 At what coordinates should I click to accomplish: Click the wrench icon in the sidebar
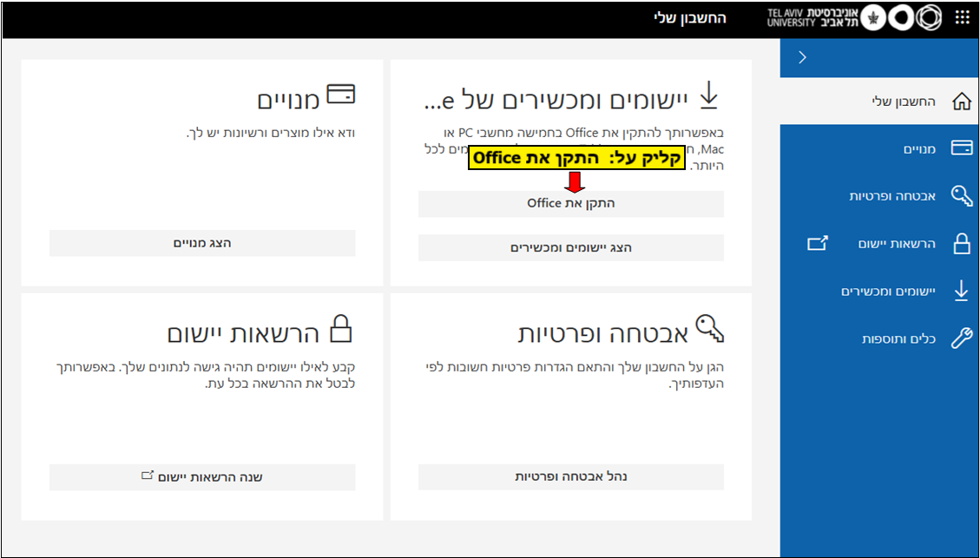point(962,338)
